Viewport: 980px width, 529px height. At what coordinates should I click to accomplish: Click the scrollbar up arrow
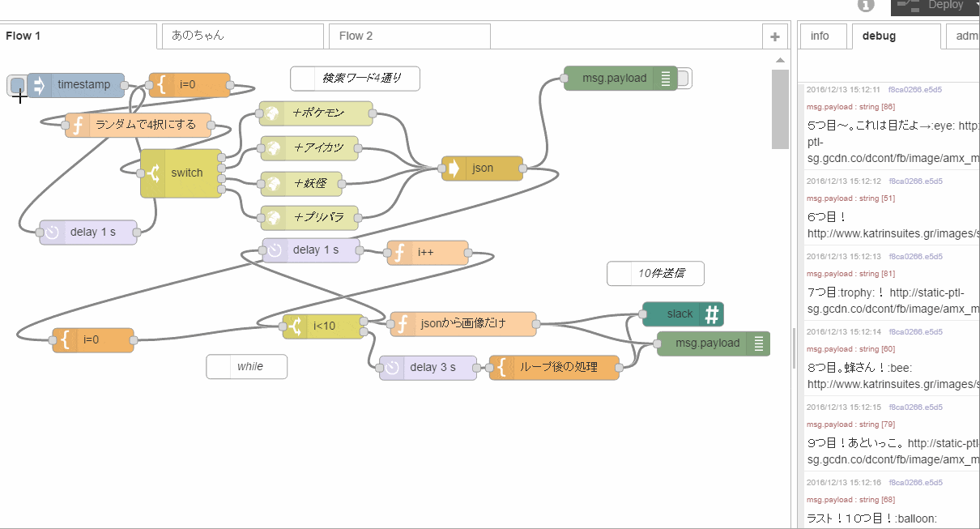[780, 61]
